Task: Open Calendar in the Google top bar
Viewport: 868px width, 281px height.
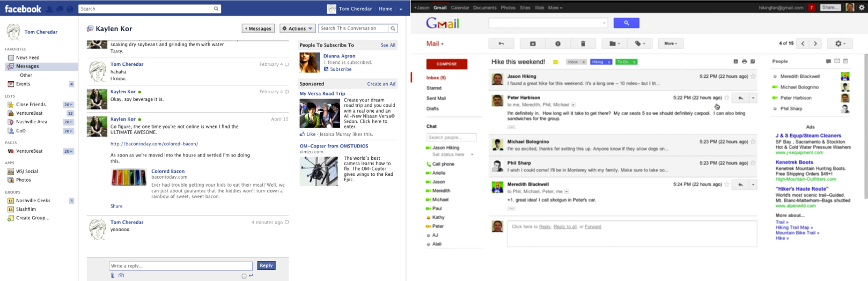Action: pyautogui.click(x=460, y=8)
